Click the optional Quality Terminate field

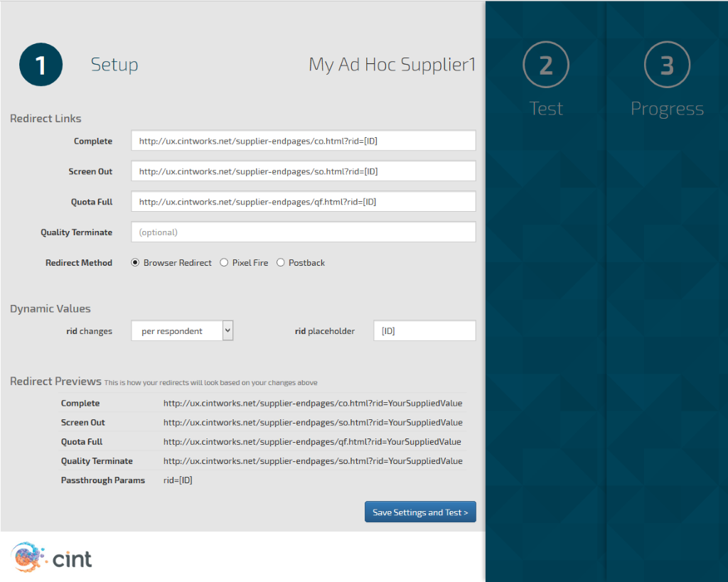pyautogui.click(x=303, y=232)
